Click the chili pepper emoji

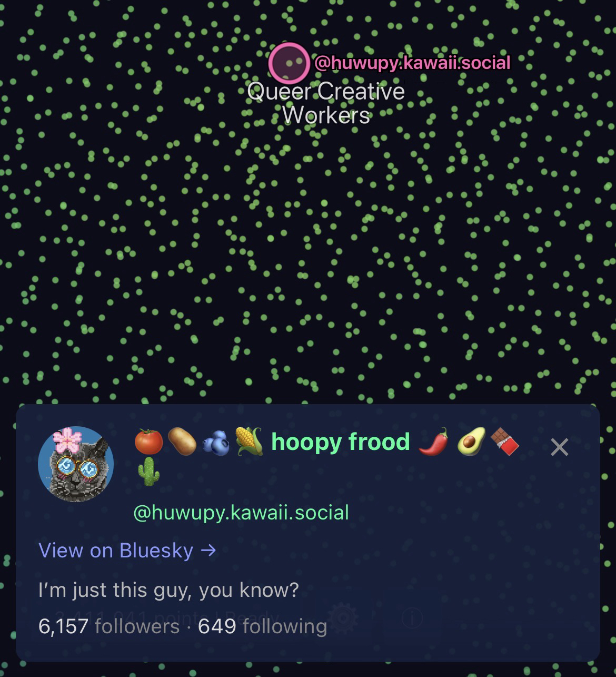[433, 441]
